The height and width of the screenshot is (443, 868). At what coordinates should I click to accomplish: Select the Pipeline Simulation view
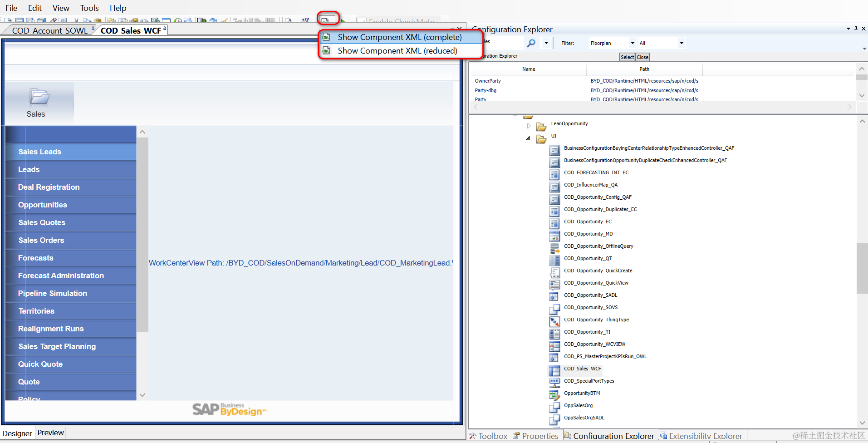click(71, 293)
